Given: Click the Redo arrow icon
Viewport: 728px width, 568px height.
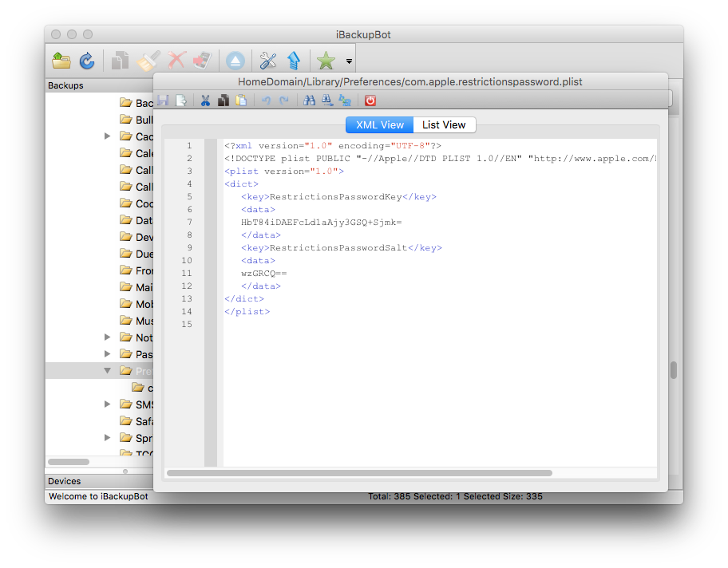Looking at the screenshot, I should pos(284,101).
